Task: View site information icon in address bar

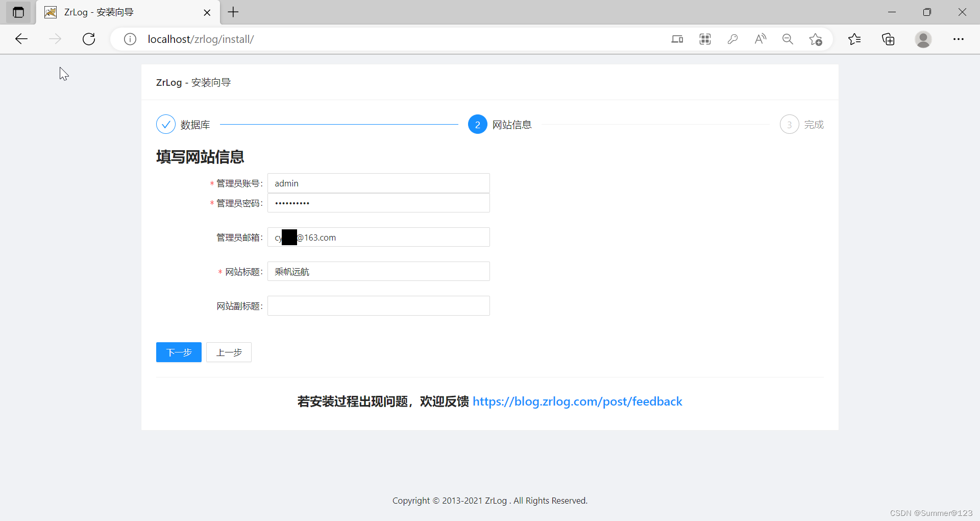Action: (130, 39)
